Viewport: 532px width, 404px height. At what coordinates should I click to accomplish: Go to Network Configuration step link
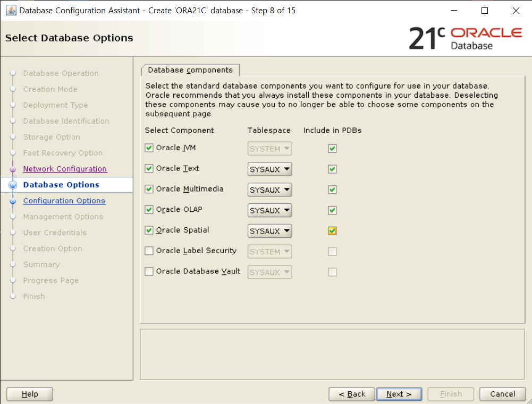tap(65, 169)
